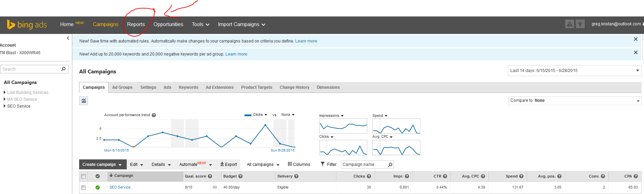Open the date range dropdown

point(574,71)
